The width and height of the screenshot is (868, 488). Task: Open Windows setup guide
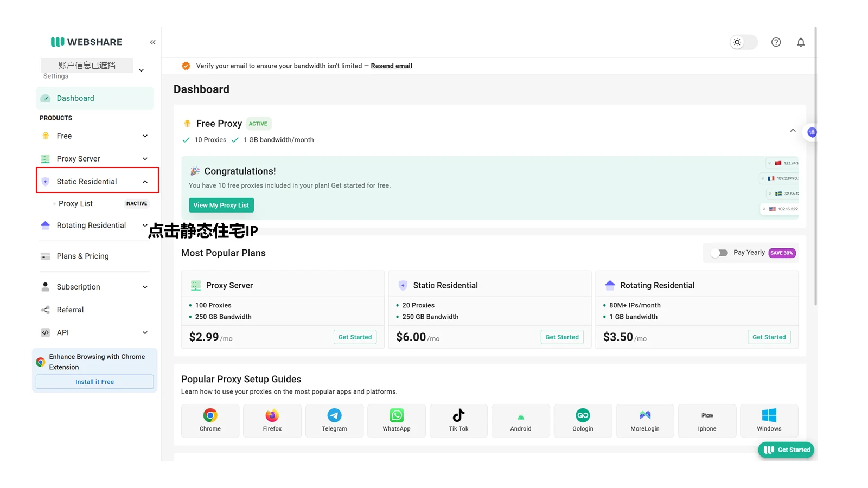[769, 421]
